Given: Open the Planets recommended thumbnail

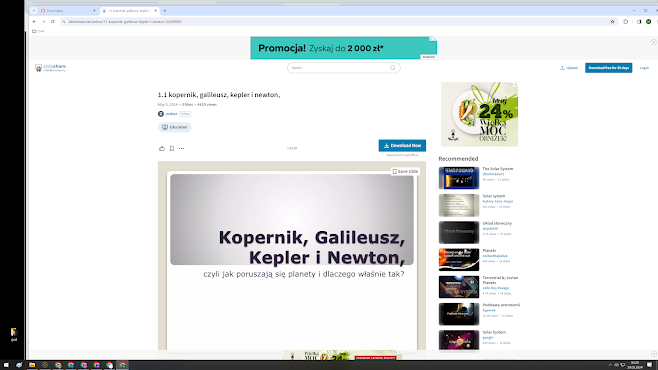Looking at the screenshot, I should coord(459,260).
